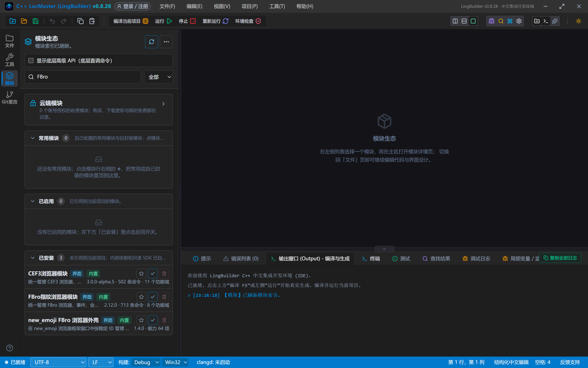Viewport: 588px width, 368px height.
Task: Click the save file toolbar icon
Action: pos(36,21)
